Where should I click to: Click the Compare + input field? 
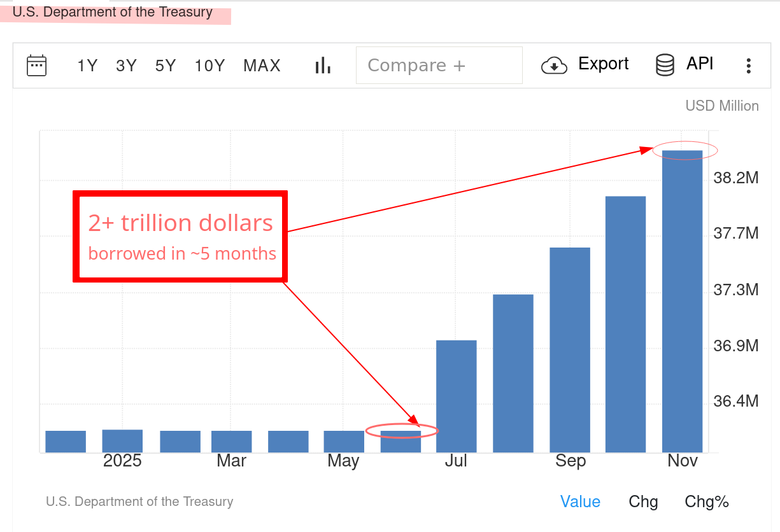pos(439,65)
